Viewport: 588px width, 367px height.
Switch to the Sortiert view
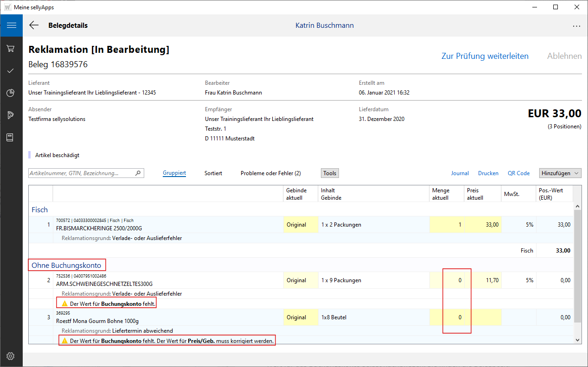(213, 173)
